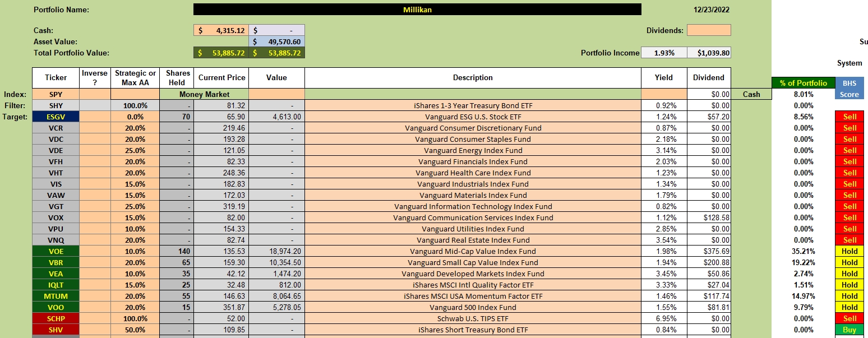Click the SCHP yield cell 6.95%
Screen dimensions: 868x338
pyautogui.click(x=664, y=318)
